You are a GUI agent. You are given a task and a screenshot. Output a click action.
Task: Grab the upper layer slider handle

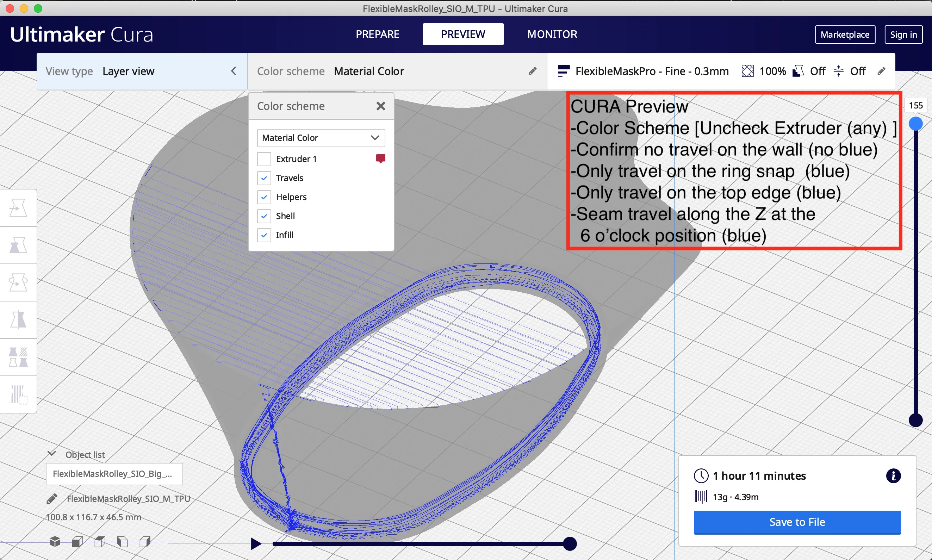(915, 124)
